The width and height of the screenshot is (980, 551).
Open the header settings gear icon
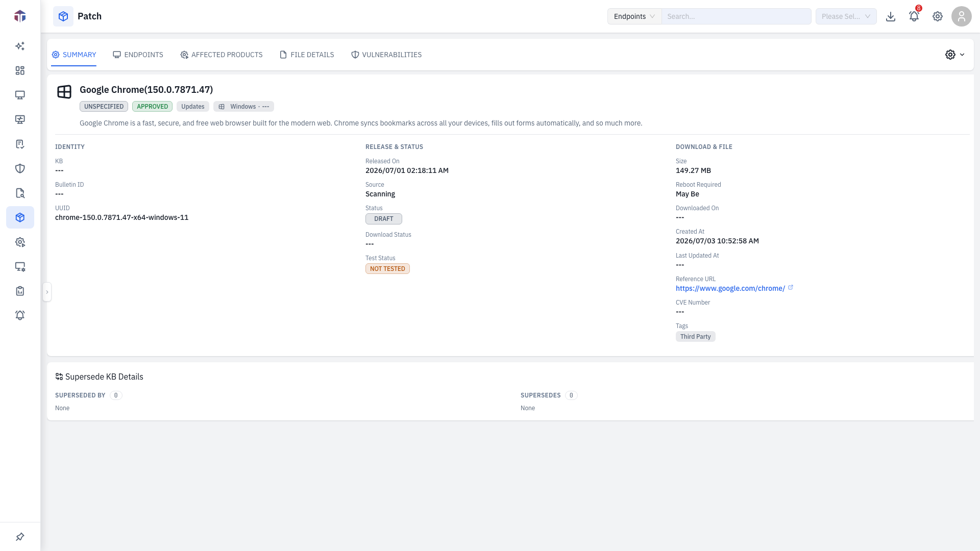pos(938,16)
